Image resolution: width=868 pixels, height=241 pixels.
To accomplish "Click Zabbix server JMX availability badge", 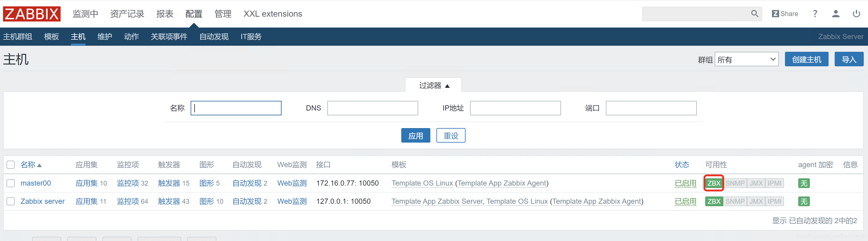I will [756, 201].
